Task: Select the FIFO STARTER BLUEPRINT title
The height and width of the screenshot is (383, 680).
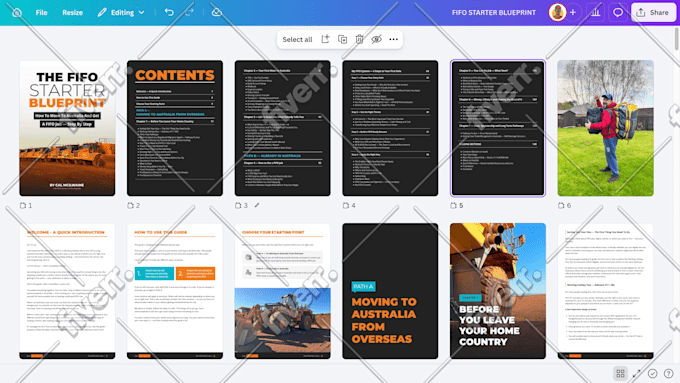Action: (x=494, y=13)
